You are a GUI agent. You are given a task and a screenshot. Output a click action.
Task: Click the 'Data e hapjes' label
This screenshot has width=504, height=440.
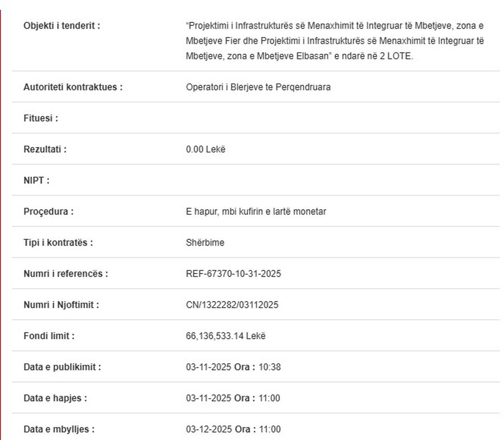[55, 399]
